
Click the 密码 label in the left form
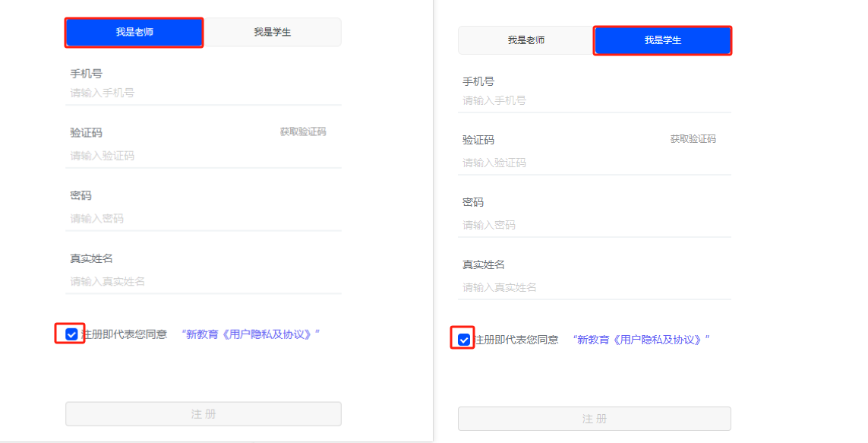click(80, 195)
